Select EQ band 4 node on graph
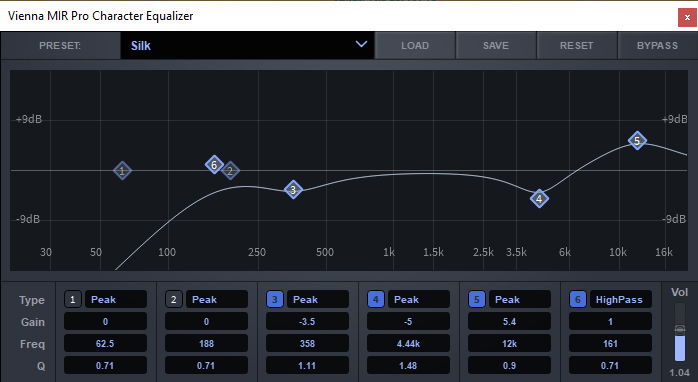Image resolution: width=698 pixels, height=382 pixels. 539,199
